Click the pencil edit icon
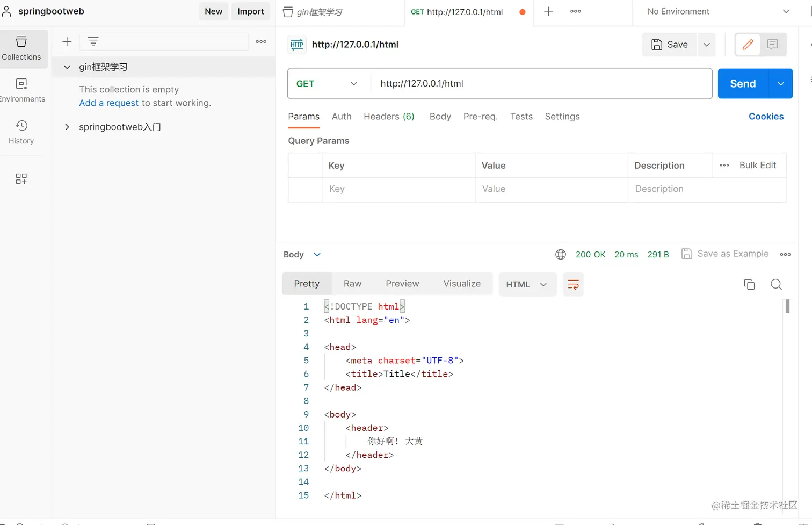812x525 pixels. [748, 45]
